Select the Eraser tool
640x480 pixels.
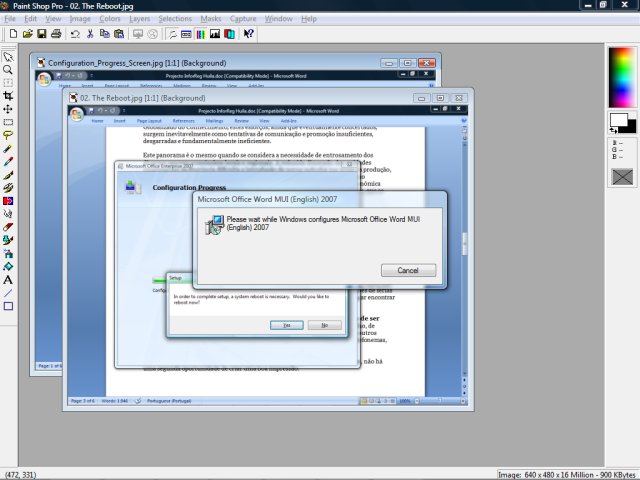coord(8,227)
